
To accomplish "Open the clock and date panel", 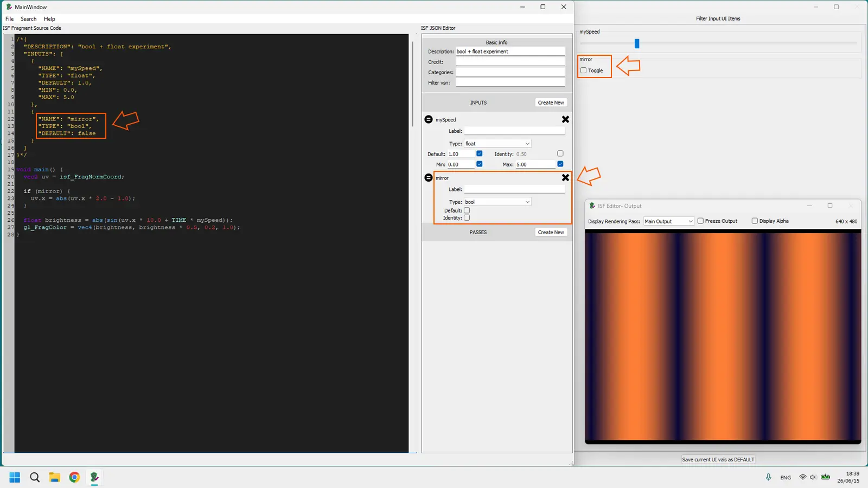I will [848, 477].
